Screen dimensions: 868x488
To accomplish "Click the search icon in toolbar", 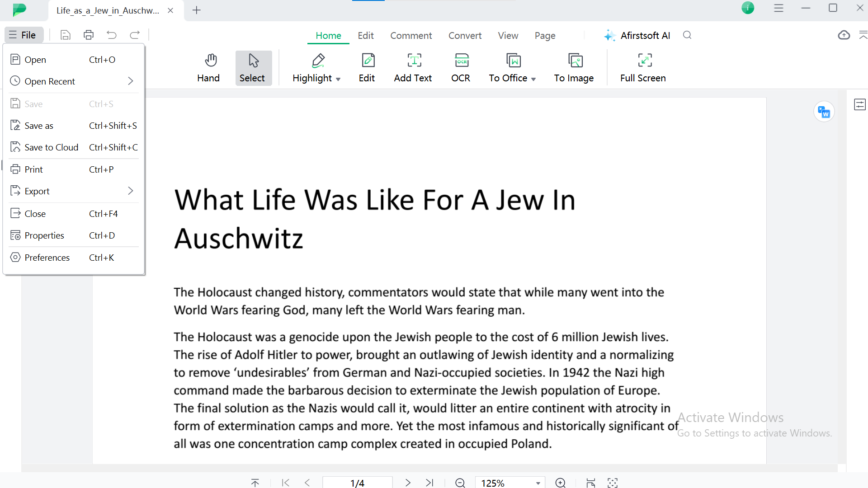I will pos(687,35).
